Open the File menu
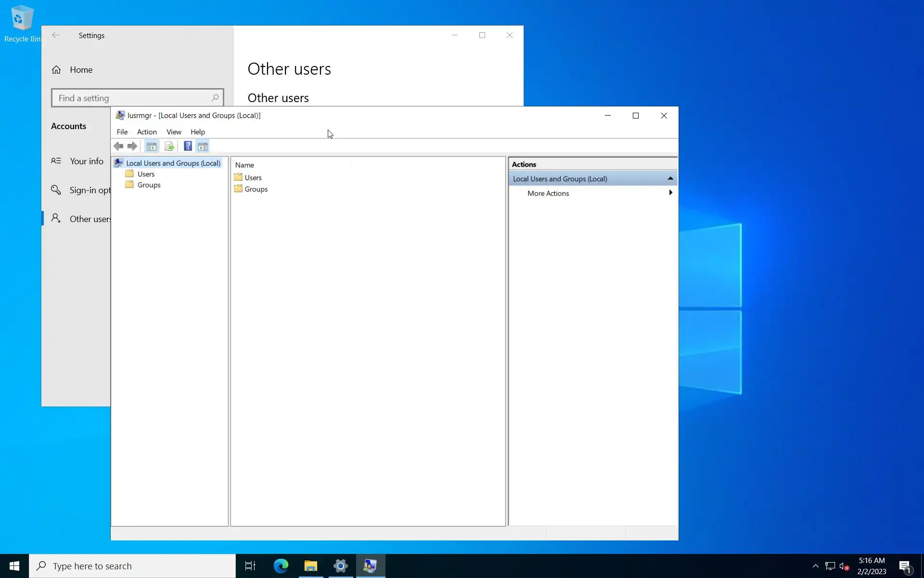The width and height of the screenshot is (924, 578). (122, 132)
